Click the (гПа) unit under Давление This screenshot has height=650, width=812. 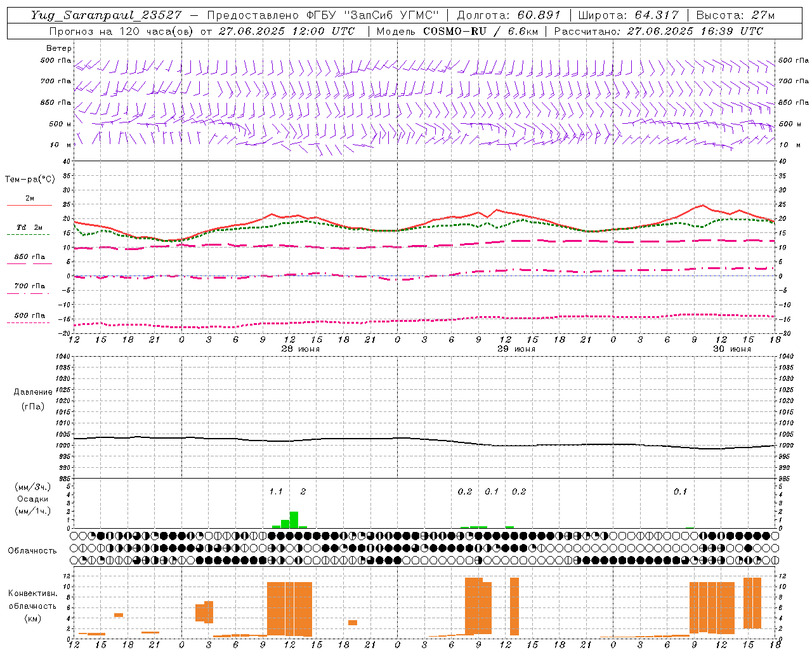click(x=33, y=406)
